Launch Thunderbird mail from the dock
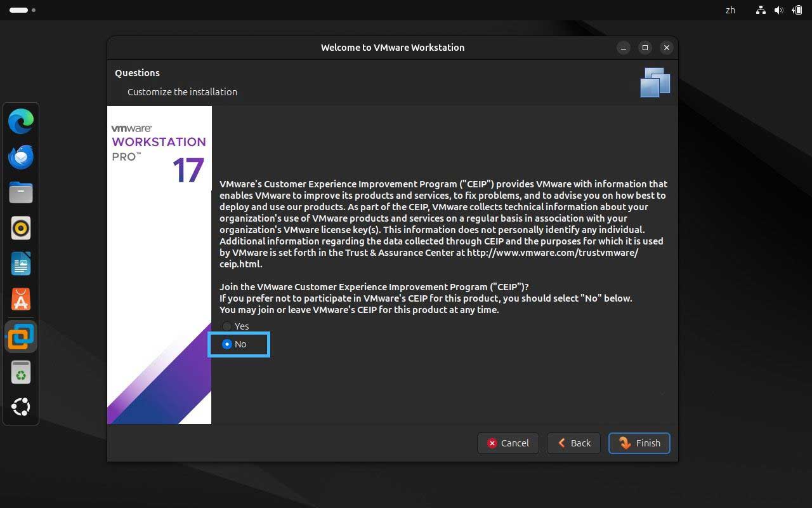 coord(21,157)
